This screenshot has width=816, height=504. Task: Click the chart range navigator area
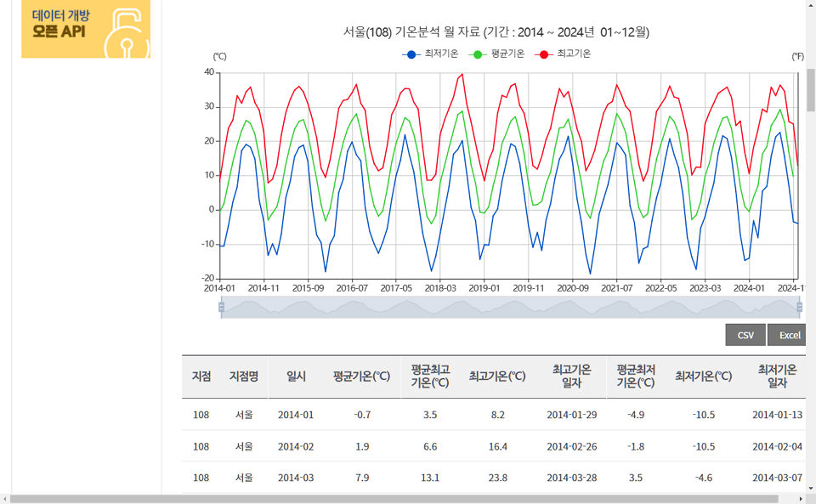click(x=510, y=308)
